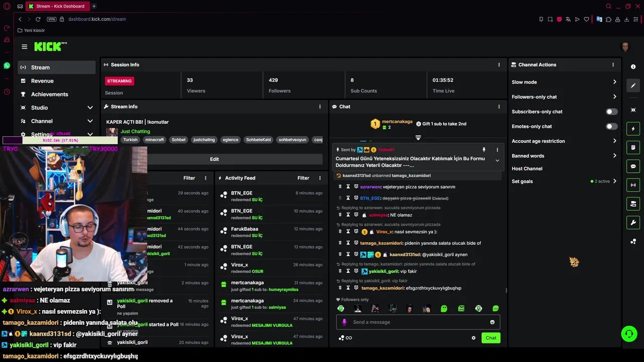The width and height of the screenshot is (644, 362).
Task: Open the Just Chatting category link
Action: pyautogui.click(x=135, y=132)
